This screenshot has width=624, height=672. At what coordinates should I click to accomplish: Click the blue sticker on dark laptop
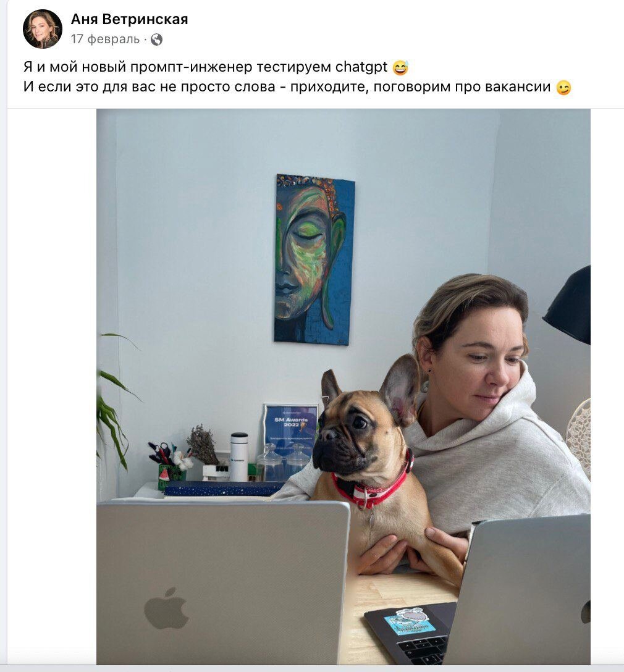(409, 621)
